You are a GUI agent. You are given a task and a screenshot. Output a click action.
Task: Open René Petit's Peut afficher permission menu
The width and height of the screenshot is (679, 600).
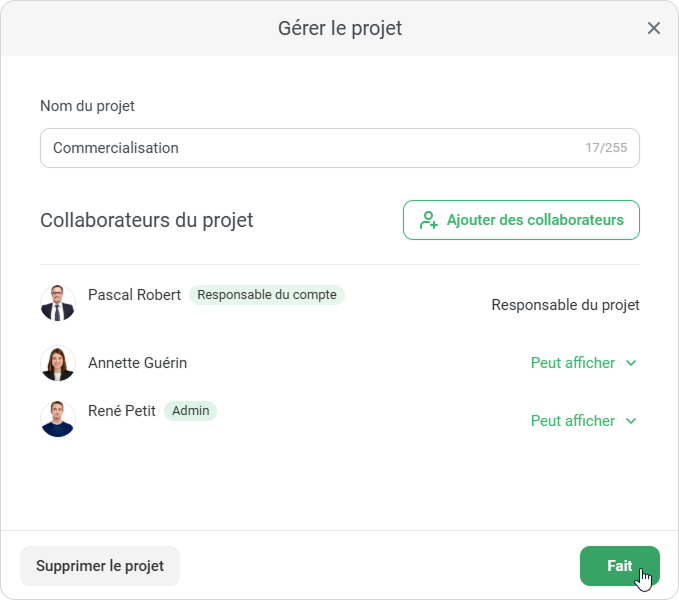[x=573, y=421]
